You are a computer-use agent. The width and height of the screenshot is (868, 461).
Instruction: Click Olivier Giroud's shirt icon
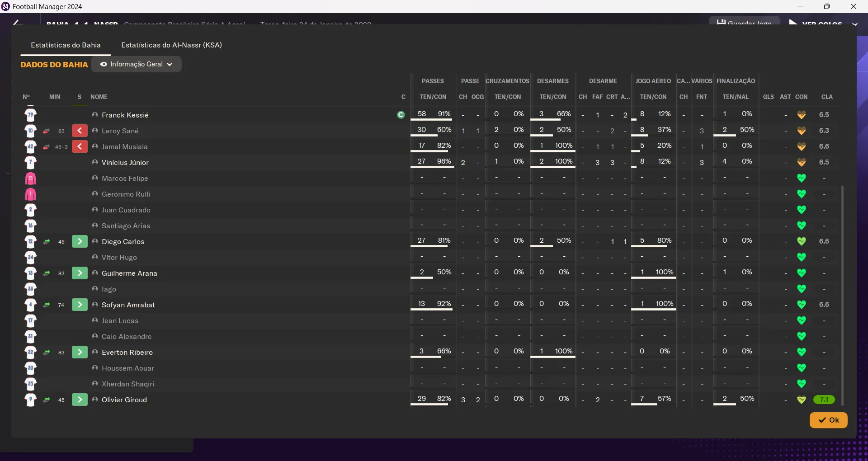[x=30, y=400]
